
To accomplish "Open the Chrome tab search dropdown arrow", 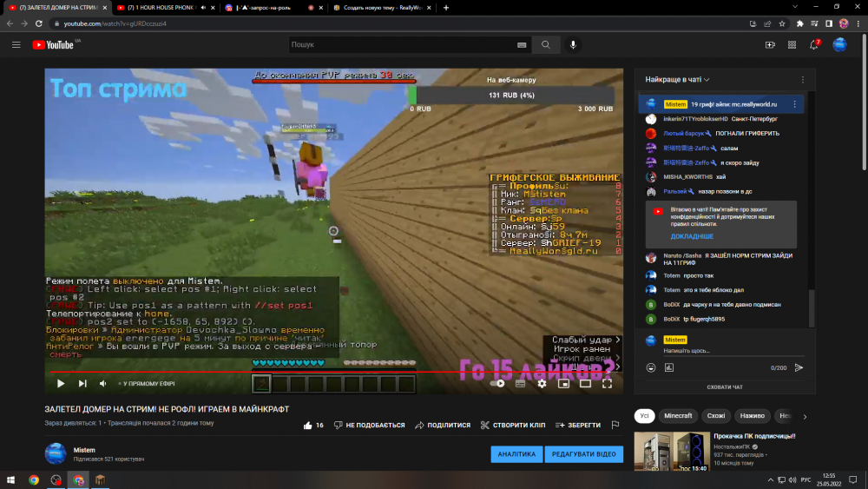I will (795, 7).
